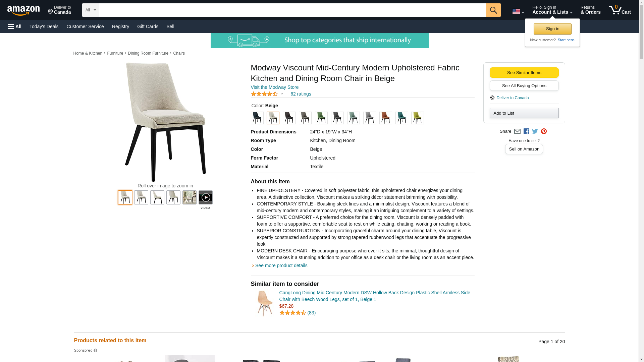Play the product VIDEO thumbnail
644x362 pixels.
pos(205,197)
